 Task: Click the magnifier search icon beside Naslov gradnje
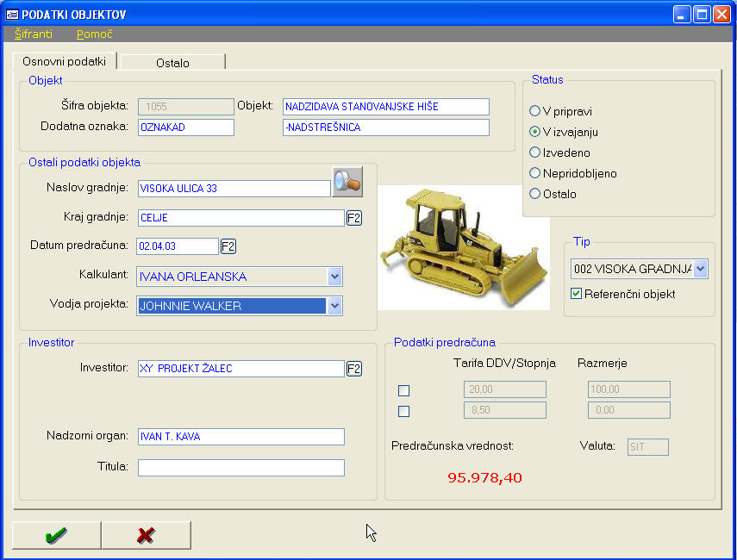click(x=348, y=182)
